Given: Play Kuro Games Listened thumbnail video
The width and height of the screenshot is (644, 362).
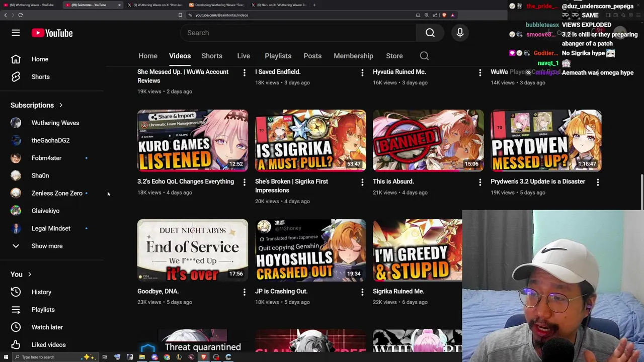Looking at the screenshot, I should click(193, 141).
